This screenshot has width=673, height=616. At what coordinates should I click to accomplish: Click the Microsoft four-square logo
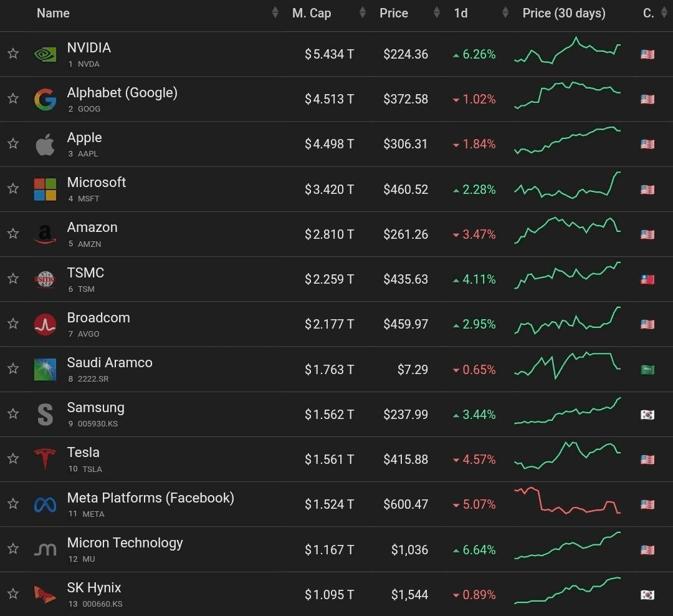[45, 190]
